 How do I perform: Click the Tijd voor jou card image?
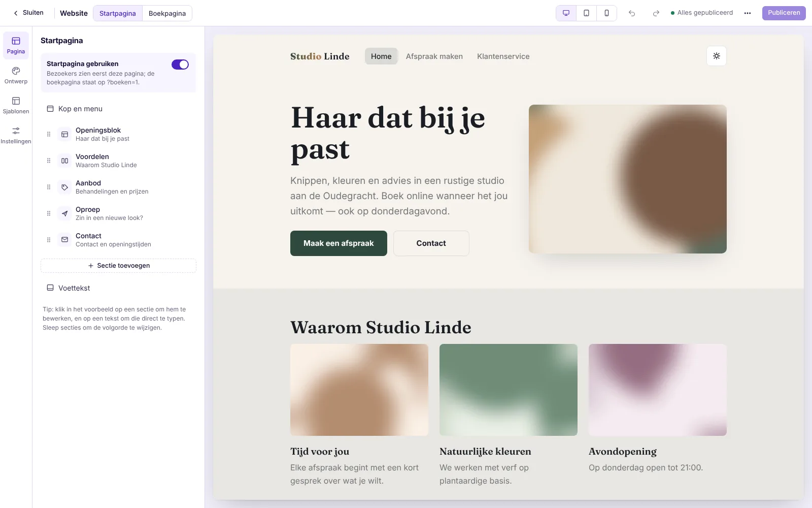click(359, 390)
